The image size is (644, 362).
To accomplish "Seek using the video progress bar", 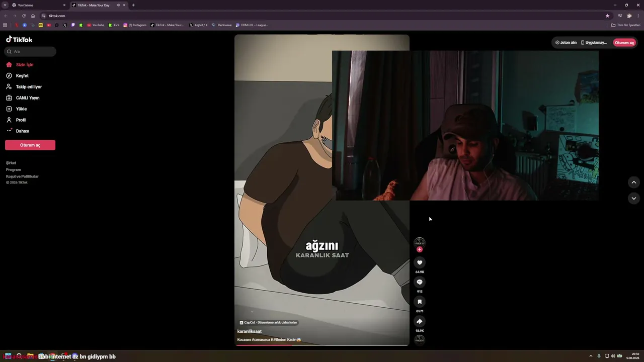I will [322, 345].
